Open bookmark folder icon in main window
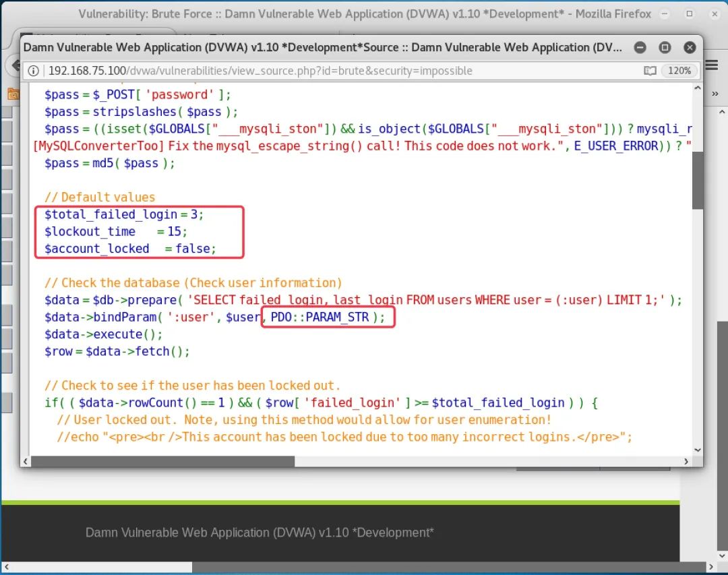 [x=13, y=94]
